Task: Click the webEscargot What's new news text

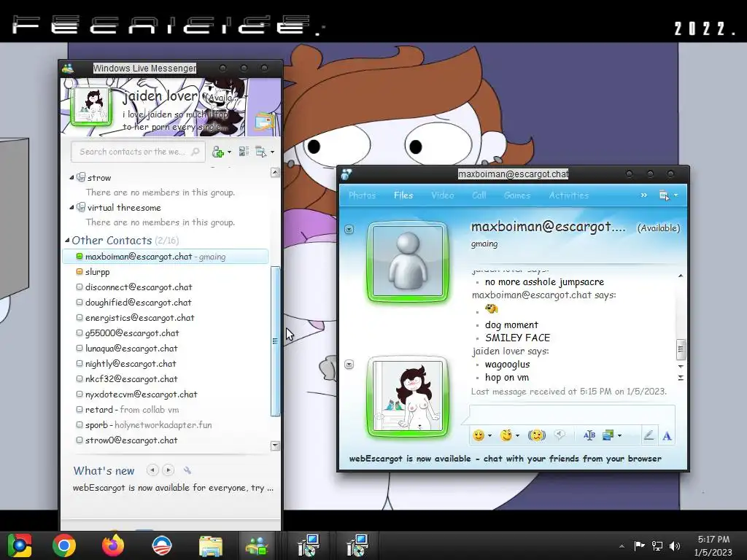Action: [x=173, y=488]
